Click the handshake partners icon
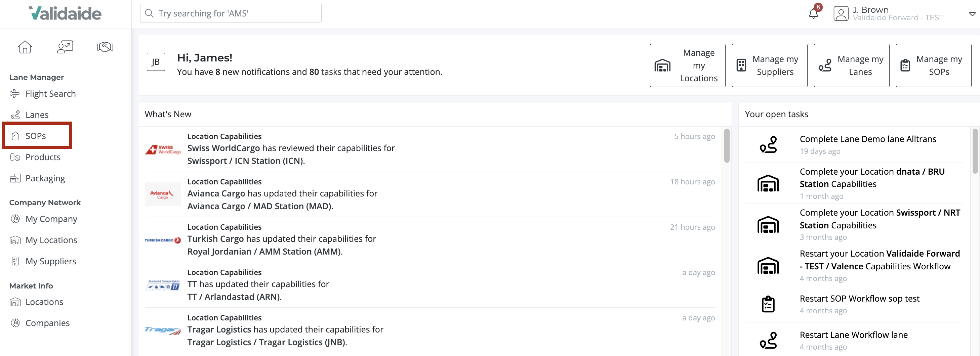The height and width of the screenshot is (356, 980). click(x=105, y=47)
